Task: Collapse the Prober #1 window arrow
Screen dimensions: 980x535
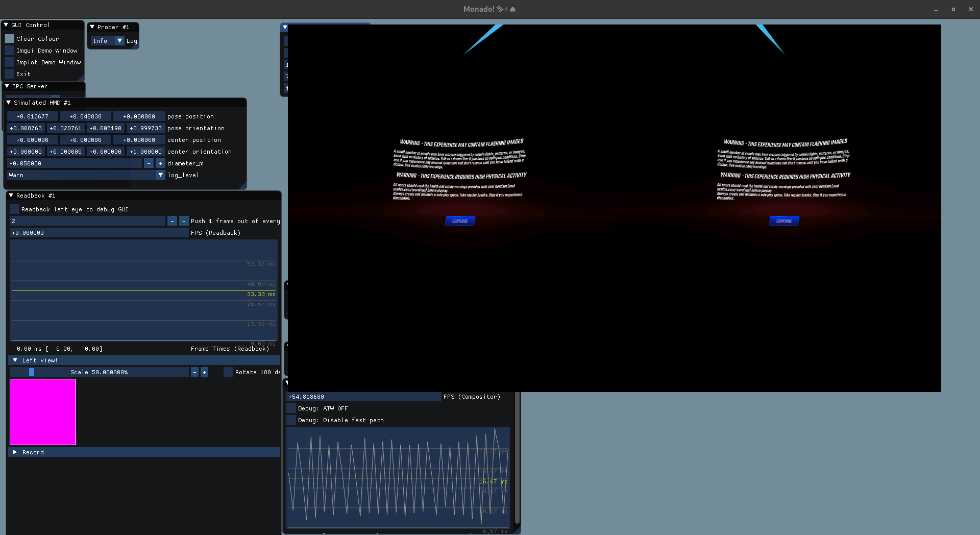Action: click(x=92, y=27)
